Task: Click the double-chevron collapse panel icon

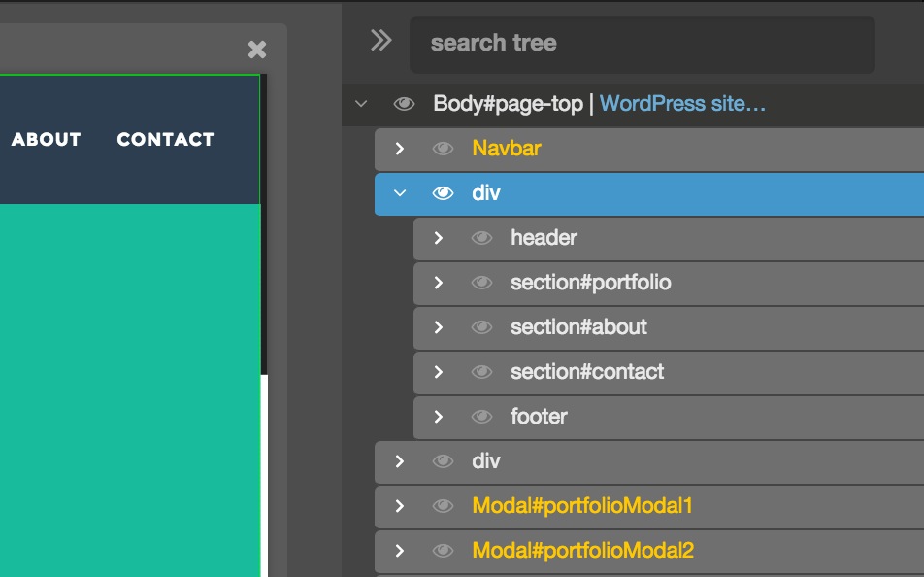Action: [x=379, y=41]
